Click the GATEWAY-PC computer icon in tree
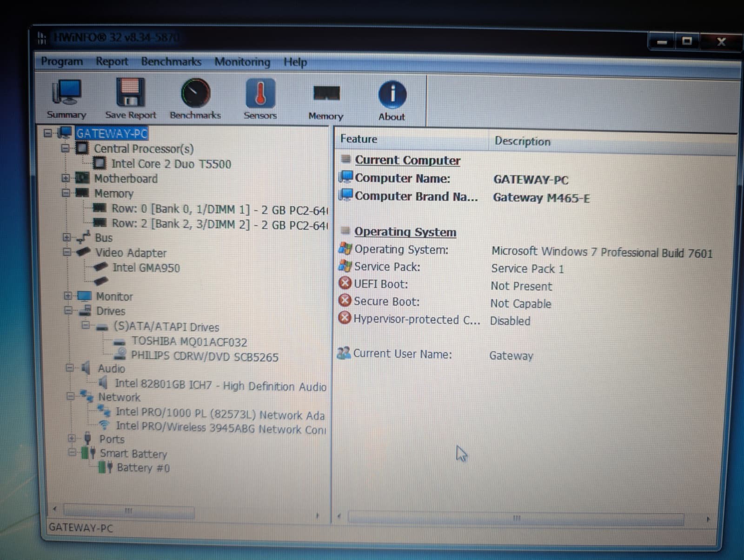The height and width of the screenshot is (560, 744). pos(64,133)
